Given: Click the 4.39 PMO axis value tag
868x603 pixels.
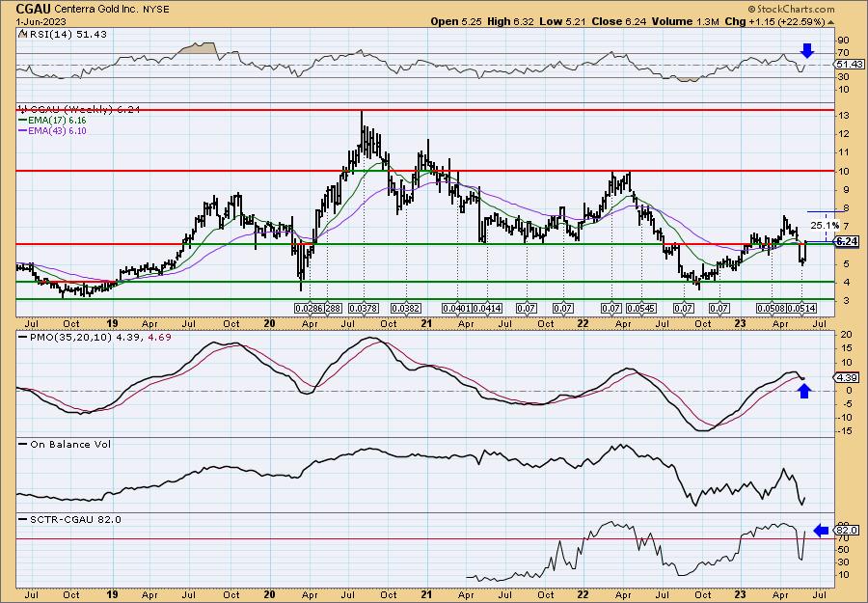Looking at the screenshot, I should click(x=847, y=377).
